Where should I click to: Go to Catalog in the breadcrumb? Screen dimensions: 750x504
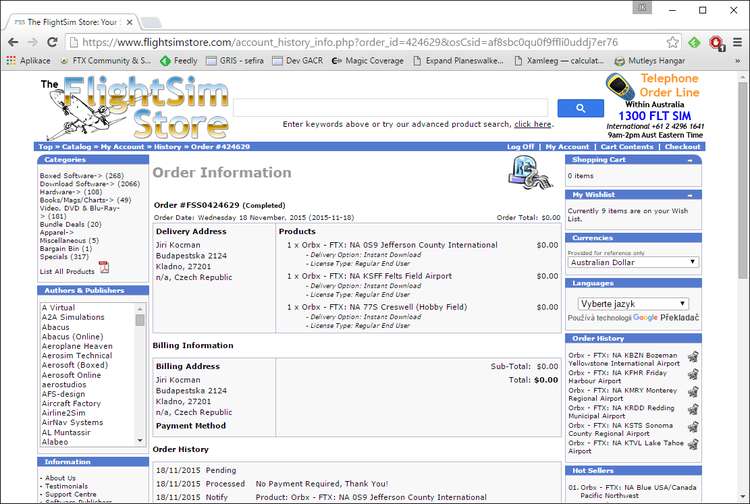tap(77, 147)
